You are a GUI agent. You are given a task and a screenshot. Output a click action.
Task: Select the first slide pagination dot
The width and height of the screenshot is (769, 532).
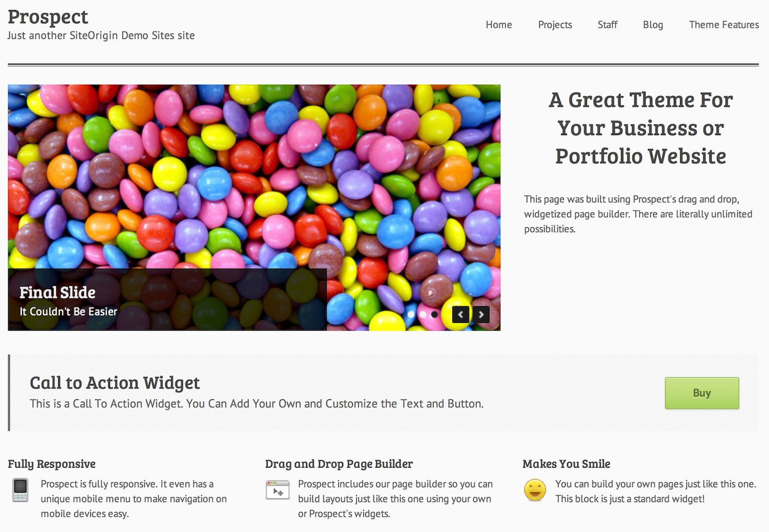tap(411, 314)
